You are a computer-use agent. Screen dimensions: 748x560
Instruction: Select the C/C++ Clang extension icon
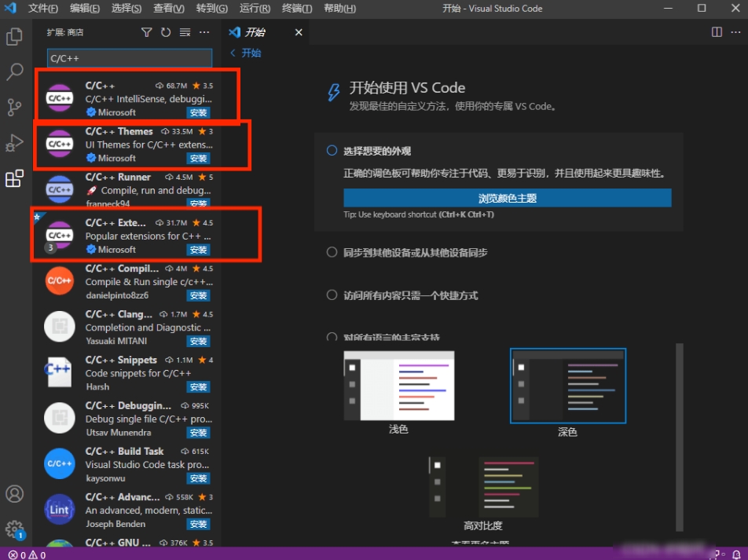point(59,326)
